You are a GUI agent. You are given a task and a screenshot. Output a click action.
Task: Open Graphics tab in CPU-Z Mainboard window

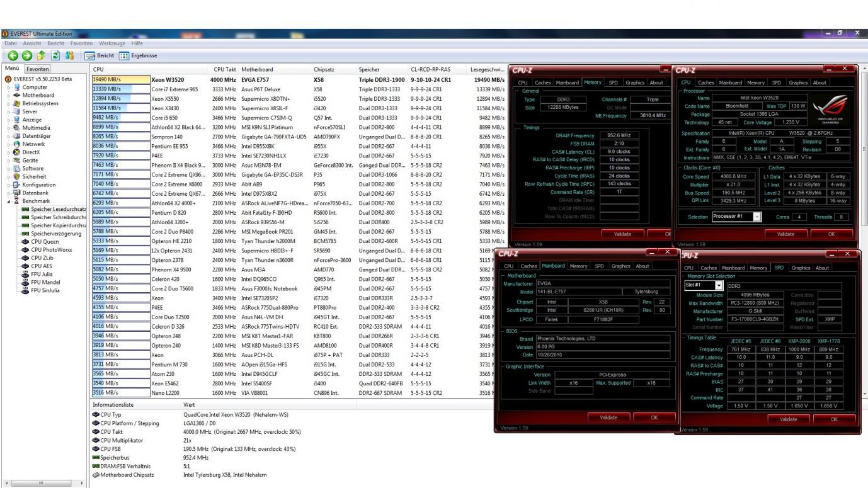[622, 266]
